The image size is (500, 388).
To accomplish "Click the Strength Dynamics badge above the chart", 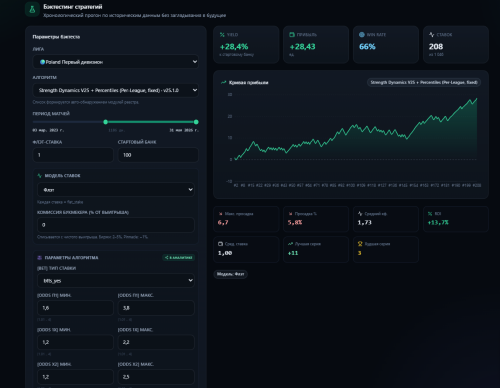I will click(x=424, y=82).
